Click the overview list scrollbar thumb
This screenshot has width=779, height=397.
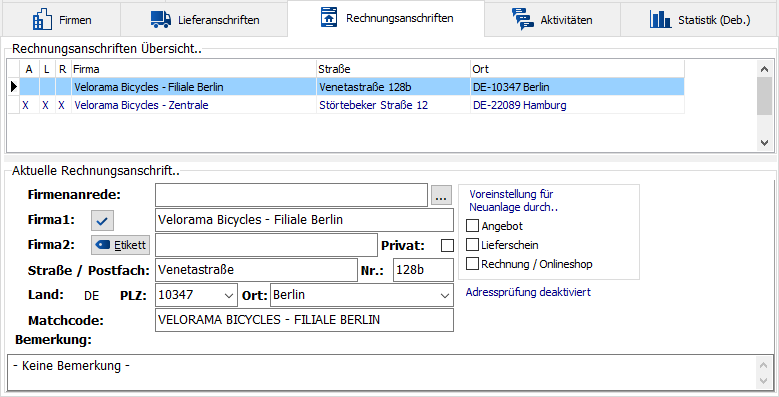point(764,96)
